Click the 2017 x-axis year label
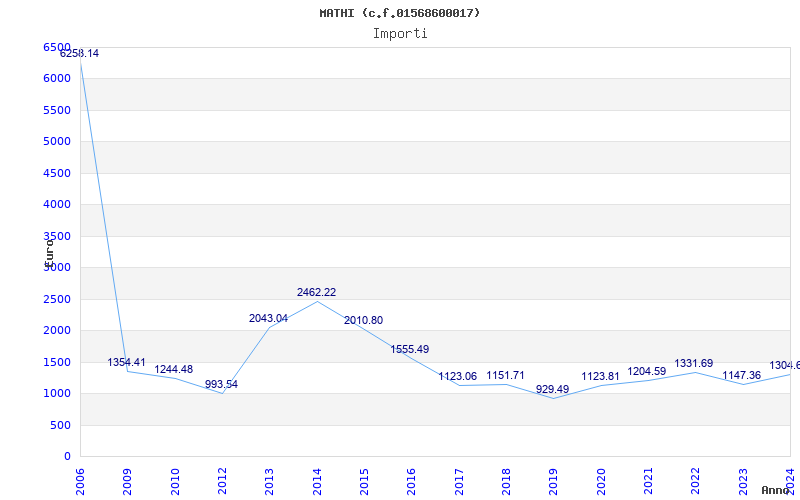 point(459,482)
